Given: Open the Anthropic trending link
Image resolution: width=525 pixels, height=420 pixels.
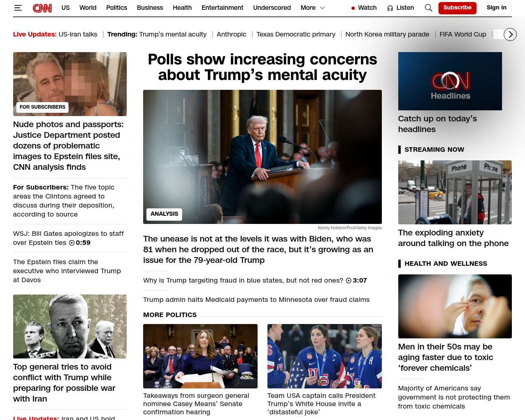Looking at the screenshot, I should [231, 34].
